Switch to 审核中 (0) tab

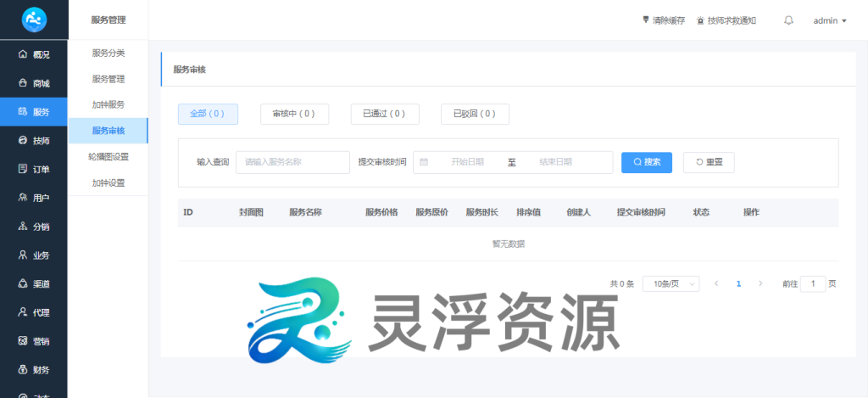click(294, 114)
